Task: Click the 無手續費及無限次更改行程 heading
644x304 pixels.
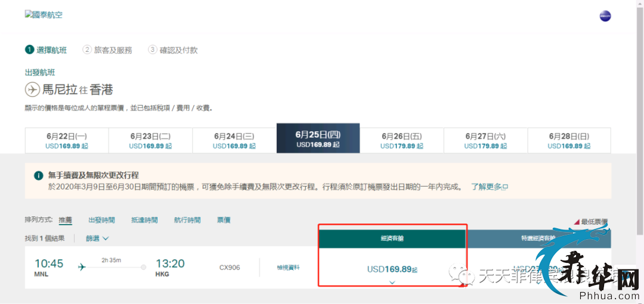Action: tap(93, 176)
